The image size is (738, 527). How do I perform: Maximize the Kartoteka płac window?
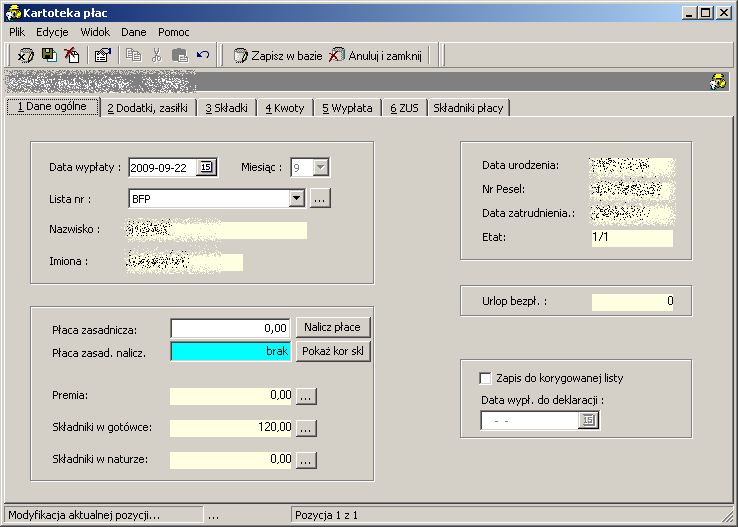(x=706, y=13)
